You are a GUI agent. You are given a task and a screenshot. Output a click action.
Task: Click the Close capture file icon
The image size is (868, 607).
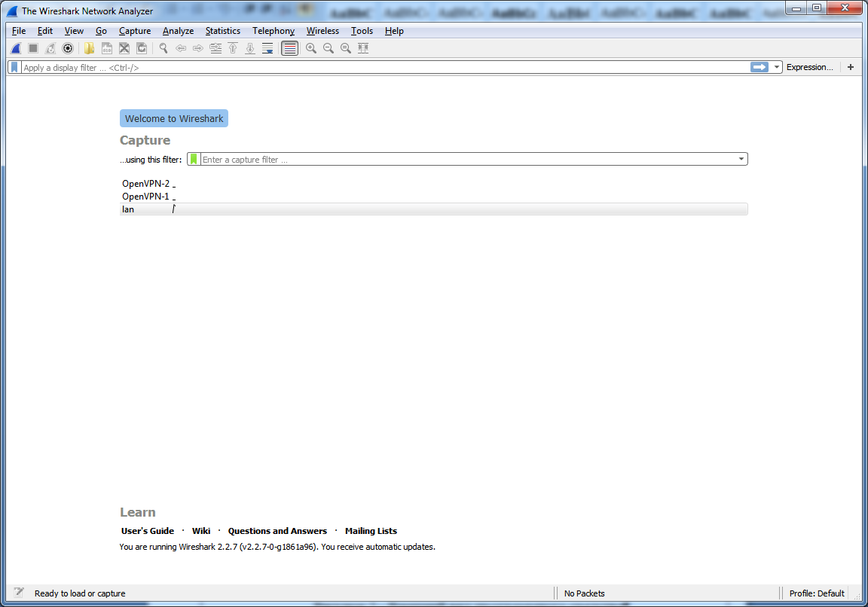124,49
